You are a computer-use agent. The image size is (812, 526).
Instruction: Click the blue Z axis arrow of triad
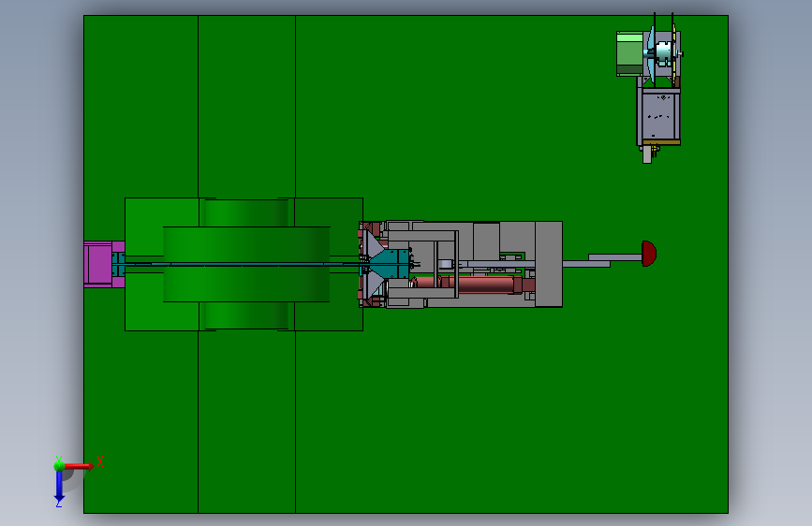coord(59,488)
